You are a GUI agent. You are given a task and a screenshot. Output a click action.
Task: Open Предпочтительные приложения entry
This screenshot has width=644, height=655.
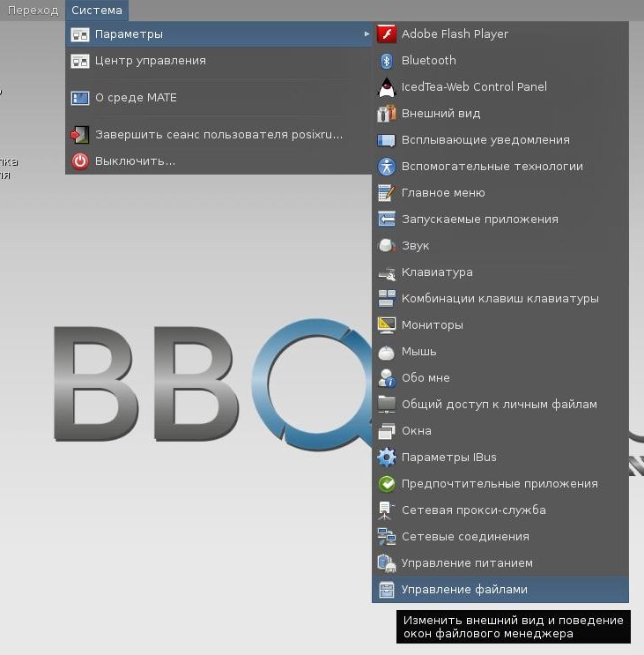coord(500,484)
